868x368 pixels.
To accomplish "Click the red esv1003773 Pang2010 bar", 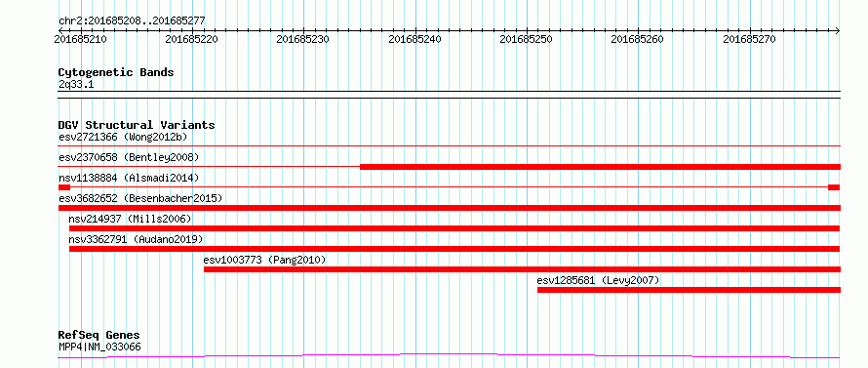I will coord(522,269).
